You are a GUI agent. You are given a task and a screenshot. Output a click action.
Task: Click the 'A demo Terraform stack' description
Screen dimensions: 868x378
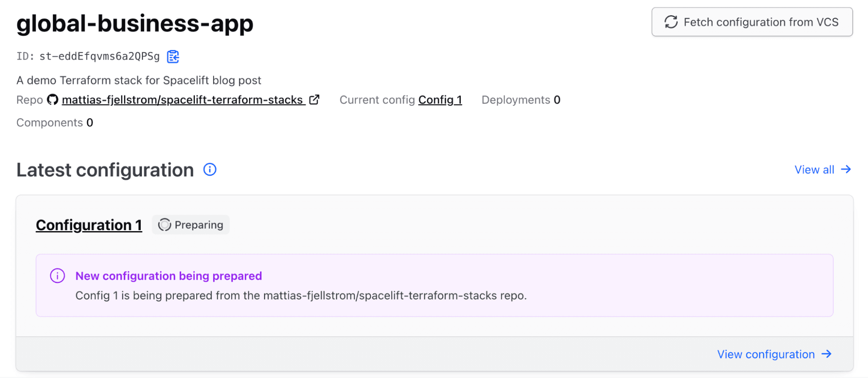coord(139,80)
